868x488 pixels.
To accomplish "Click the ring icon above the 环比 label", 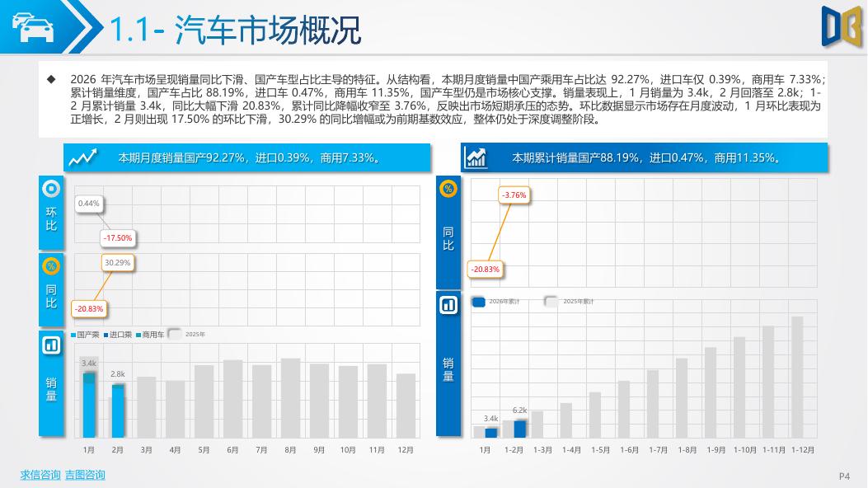I will [51, 189].
